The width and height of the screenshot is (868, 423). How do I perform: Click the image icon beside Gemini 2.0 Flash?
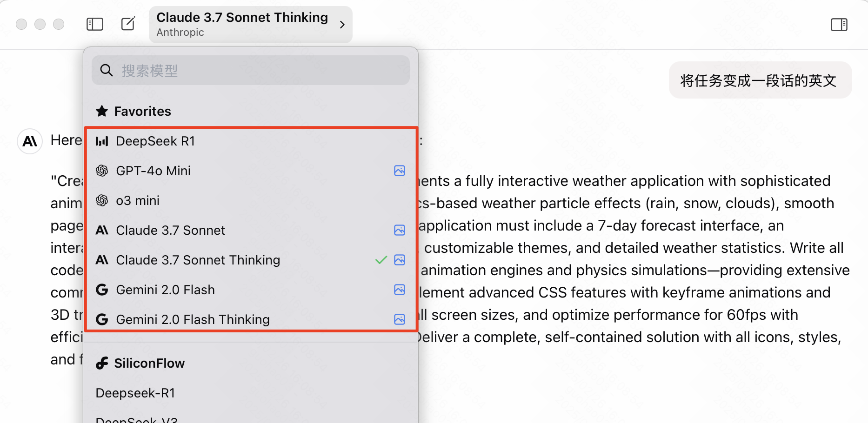(400, 290)
